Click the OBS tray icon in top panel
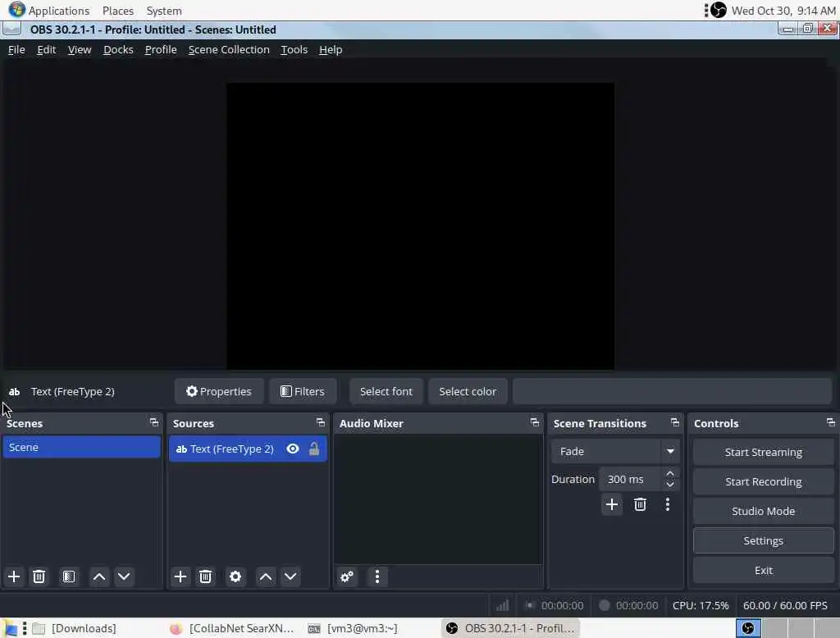 719,10
